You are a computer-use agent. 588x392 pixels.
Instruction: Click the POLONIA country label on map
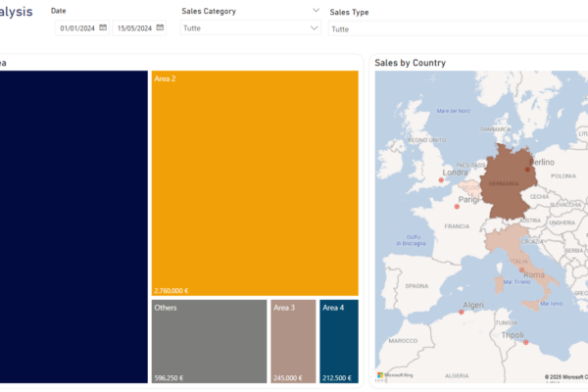click(563, 176)
